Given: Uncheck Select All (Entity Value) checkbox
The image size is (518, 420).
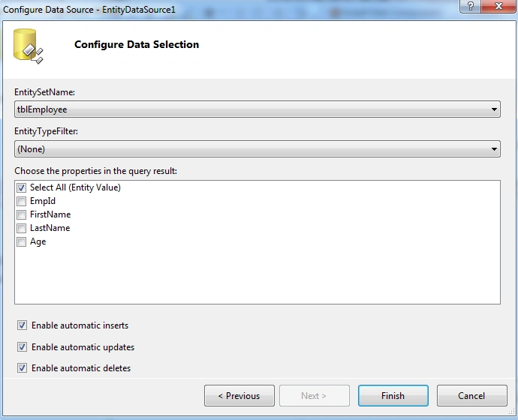Looking at the screenshot, I should pos(22,187).
